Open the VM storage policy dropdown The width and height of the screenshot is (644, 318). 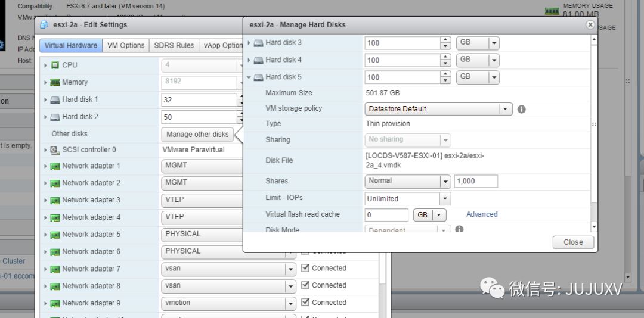pyautogui.click(x=438, y=109)
